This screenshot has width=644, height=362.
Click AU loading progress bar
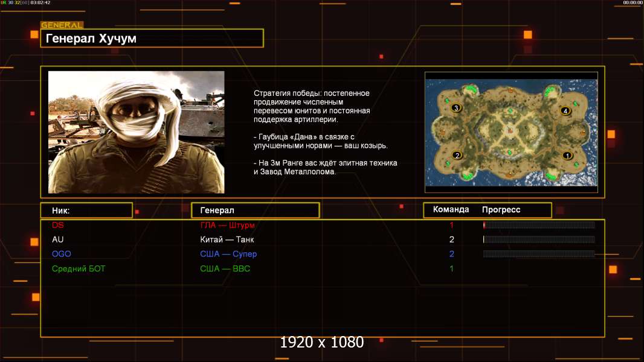pos(539,240)
